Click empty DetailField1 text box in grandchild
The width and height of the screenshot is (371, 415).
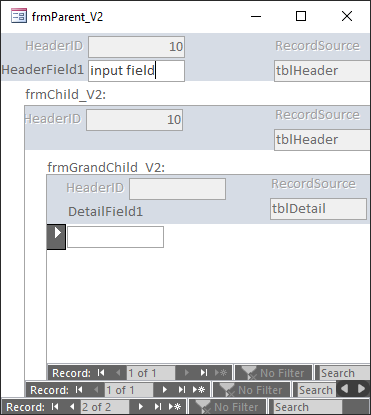[115, 237]
